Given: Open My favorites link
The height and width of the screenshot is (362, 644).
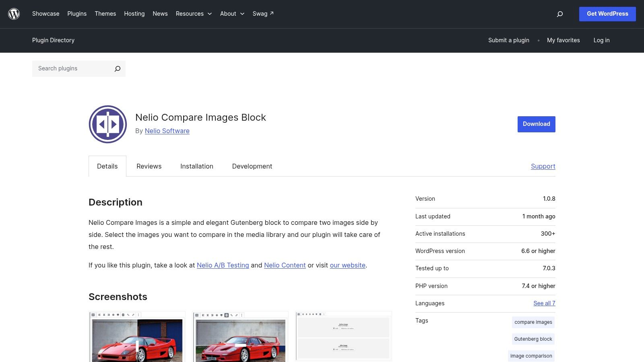Looking at the screenshot, I should [x=563, y=40].
